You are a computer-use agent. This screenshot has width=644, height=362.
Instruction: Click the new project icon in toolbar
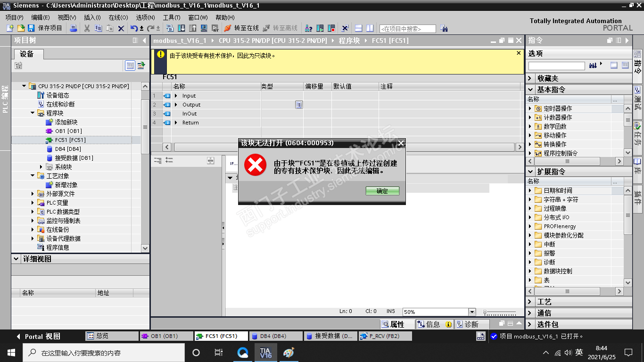coord(10,28)
